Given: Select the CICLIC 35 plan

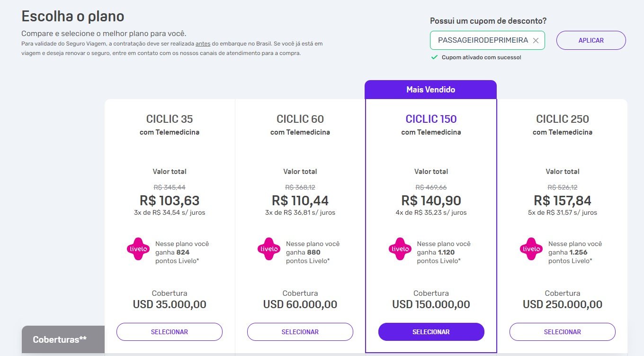Looking at the screenshot, I should (170, 332).
